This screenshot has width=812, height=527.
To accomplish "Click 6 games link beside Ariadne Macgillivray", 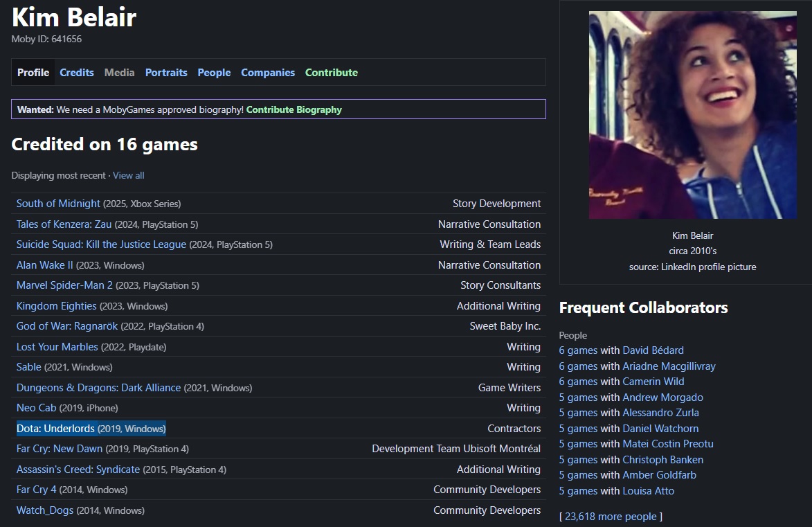I will 578,366.
